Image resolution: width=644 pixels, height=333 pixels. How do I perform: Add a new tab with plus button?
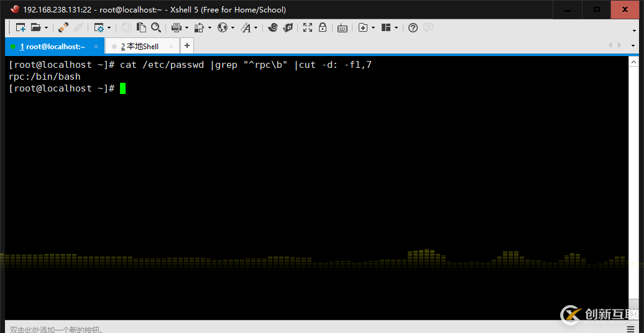pos(187,45)
